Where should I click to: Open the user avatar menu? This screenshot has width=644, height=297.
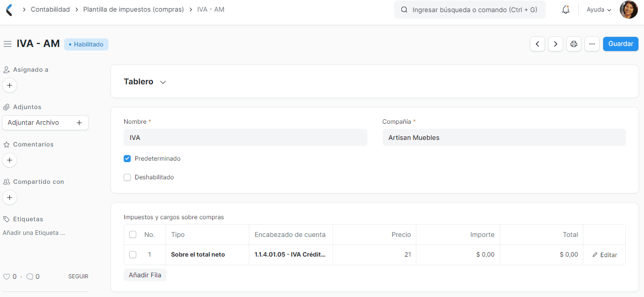pos(629,10)
